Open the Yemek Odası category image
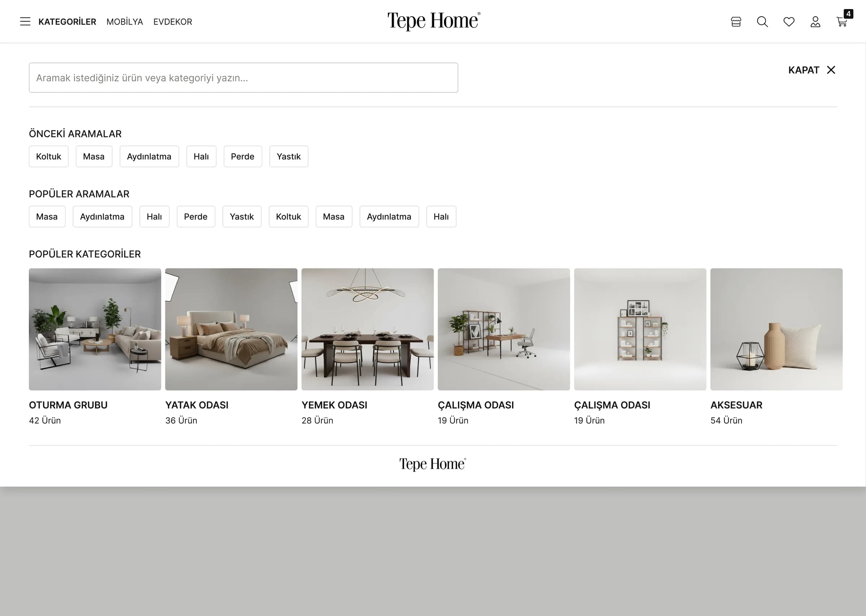The image size is (866, 616). (x=367, y=329)
